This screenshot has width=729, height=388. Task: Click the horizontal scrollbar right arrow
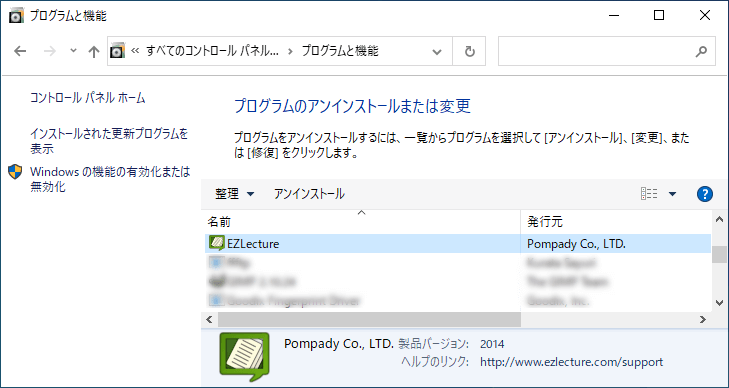702,320
